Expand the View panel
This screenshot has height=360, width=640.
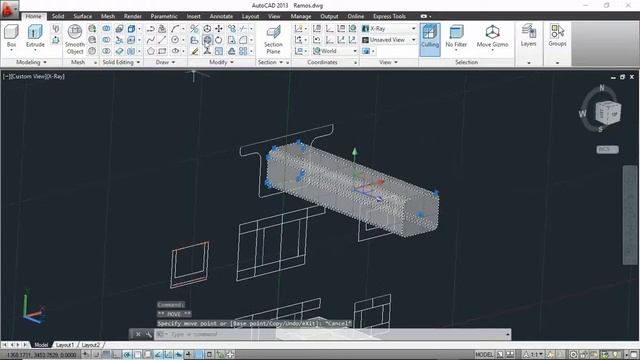(x=389, y=62)
